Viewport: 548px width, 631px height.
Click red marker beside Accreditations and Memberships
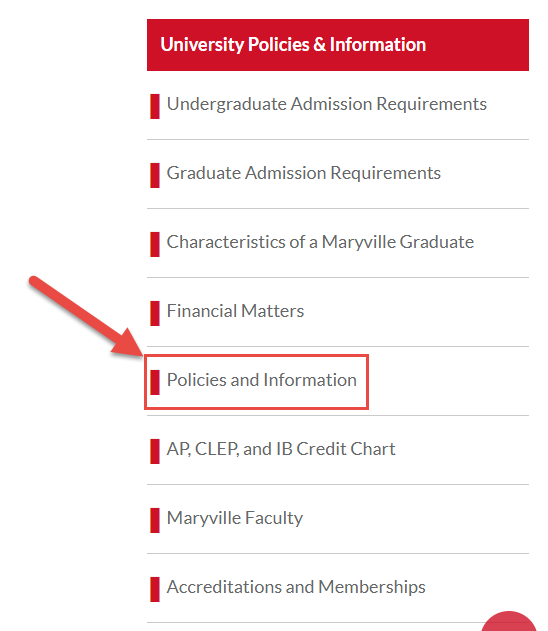click(x=155, y=589)
